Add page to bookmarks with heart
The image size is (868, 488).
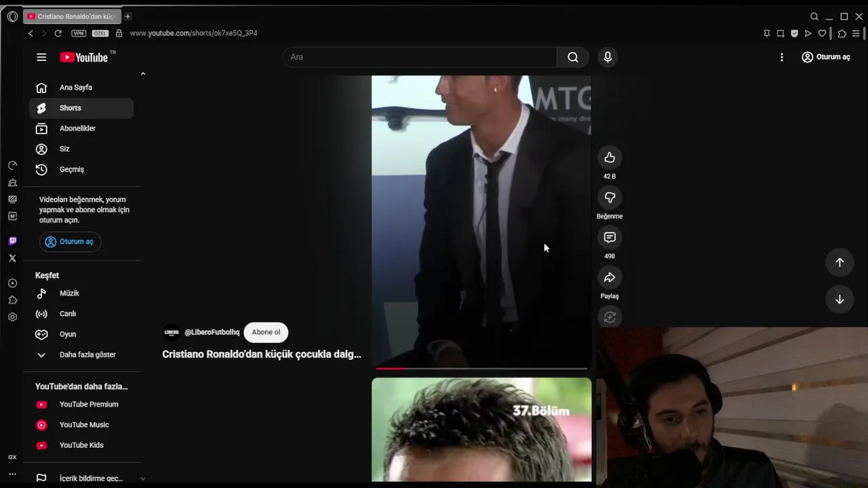tap(822, 33)
